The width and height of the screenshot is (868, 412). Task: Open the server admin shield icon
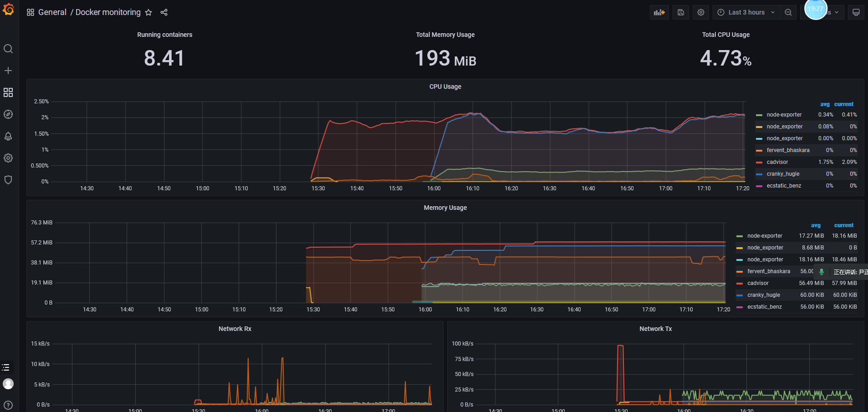[x=8, y=180]
